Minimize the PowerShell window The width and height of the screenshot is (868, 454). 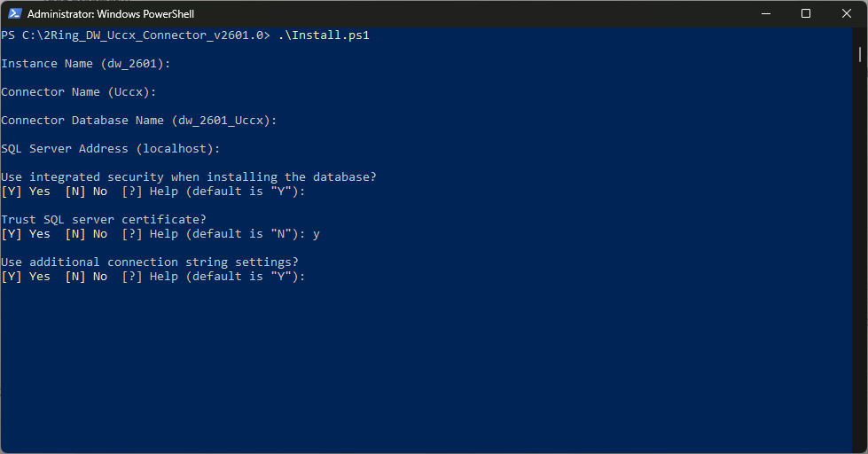click(x=765, y=13)
